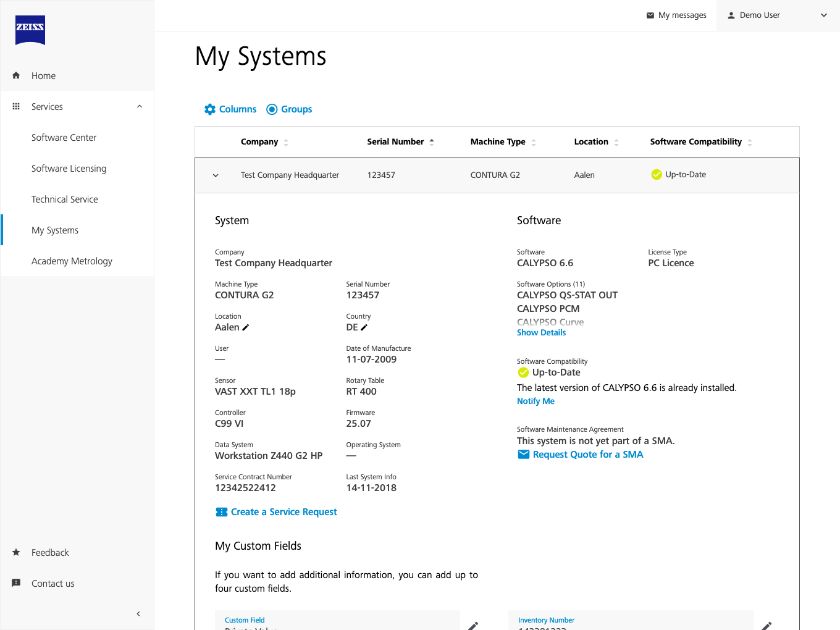Click firmware value 25.07

[x=359, y=424]
